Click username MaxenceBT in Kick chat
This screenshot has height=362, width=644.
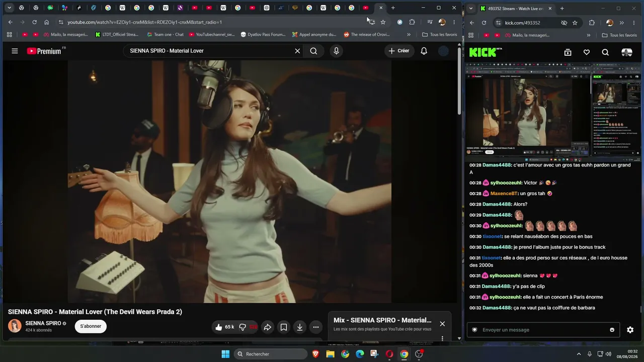(x=503, y=194)
